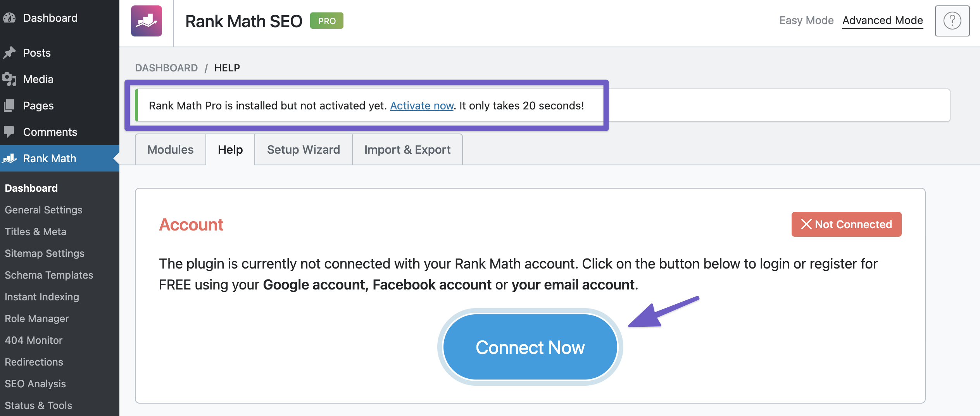Select the Setup Wizard tab
This screenshot has height=416, width=980.
[304, 150]
